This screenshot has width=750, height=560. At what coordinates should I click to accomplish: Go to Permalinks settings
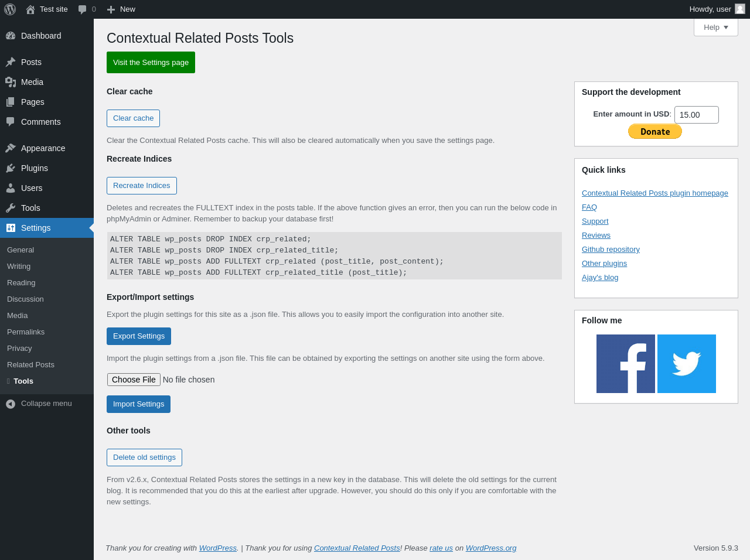click(x=26, y=332)
